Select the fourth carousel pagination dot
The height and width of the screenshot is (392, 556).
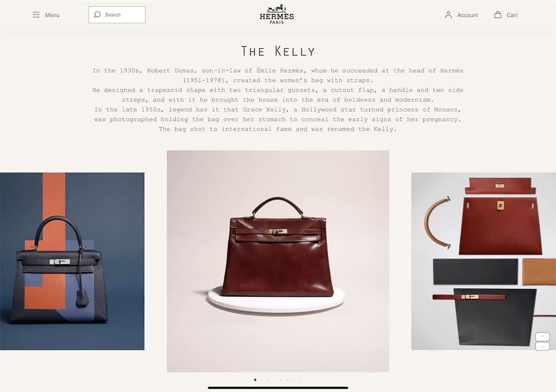point(275,380)
